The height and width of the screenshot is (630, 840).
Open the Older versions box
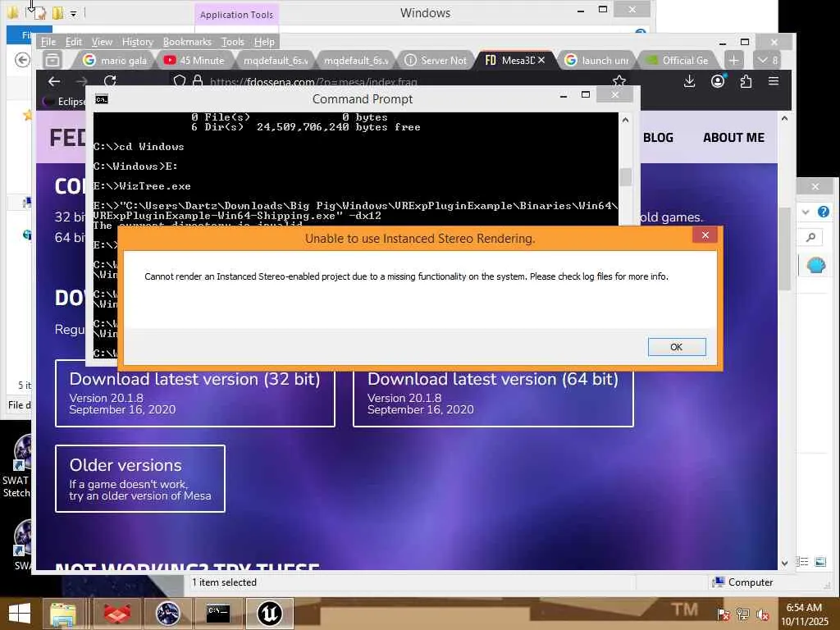tap(139, 478)
